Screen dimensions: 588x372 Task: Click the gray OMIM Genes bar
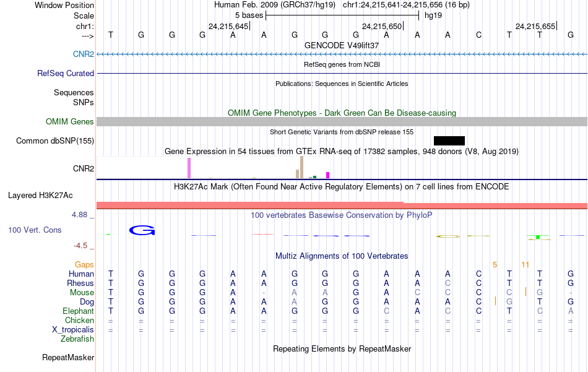point(342,121)
